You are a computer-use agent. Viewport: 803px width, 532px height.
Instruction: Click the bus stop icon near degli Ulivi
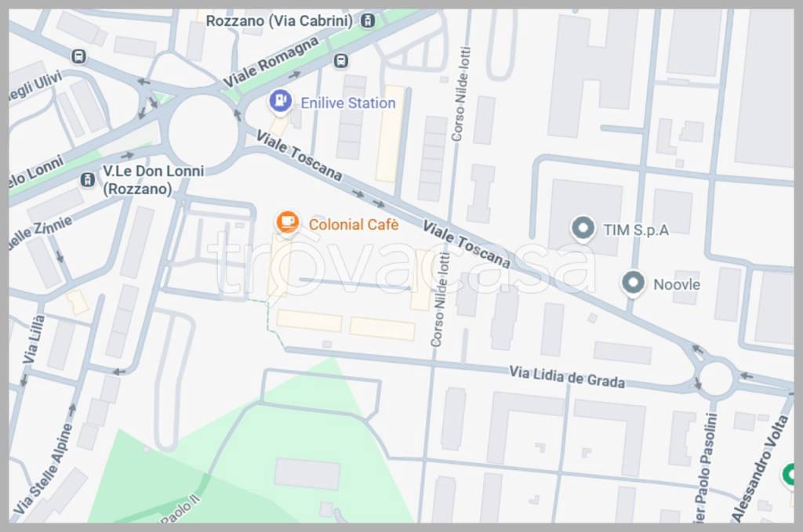[x=79, y=56]
